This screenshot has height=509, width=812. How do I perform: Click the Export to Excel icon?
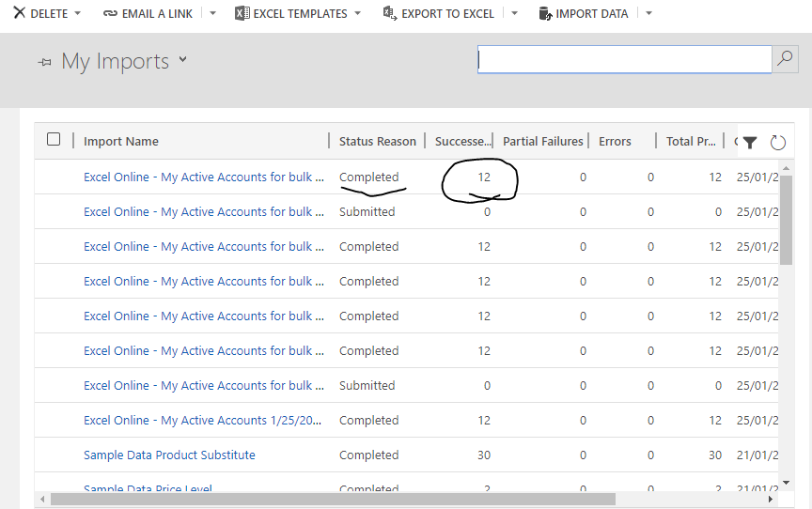390,13
